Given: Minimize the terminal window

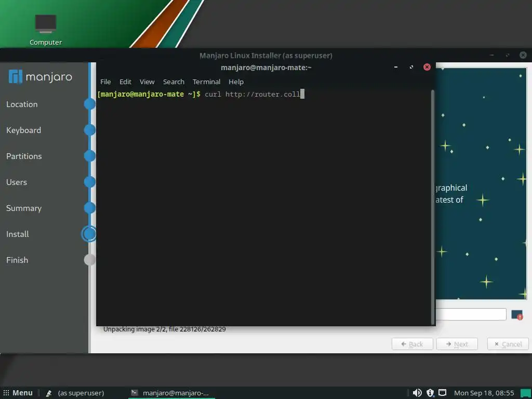Looking at the screenshot, I should pyautogui.click(x=395, y=67).
